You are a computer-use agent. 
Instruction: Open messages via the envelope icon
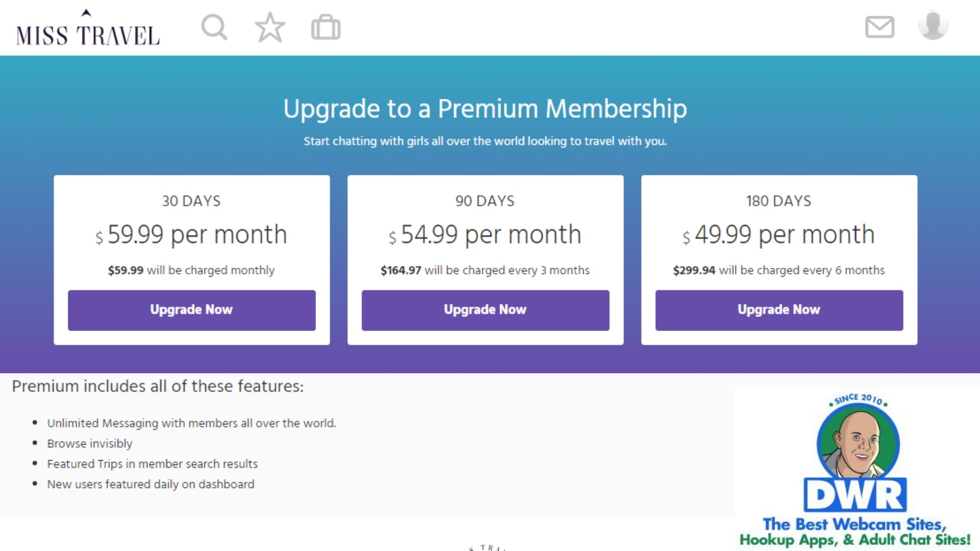point(879,27)
